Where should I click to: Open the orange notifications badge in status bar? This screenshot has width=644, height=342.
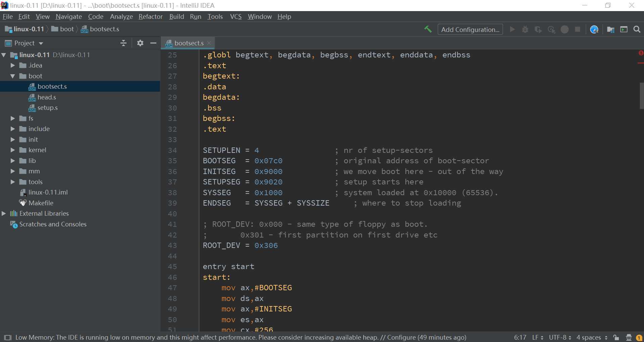[x=639, y=338]
